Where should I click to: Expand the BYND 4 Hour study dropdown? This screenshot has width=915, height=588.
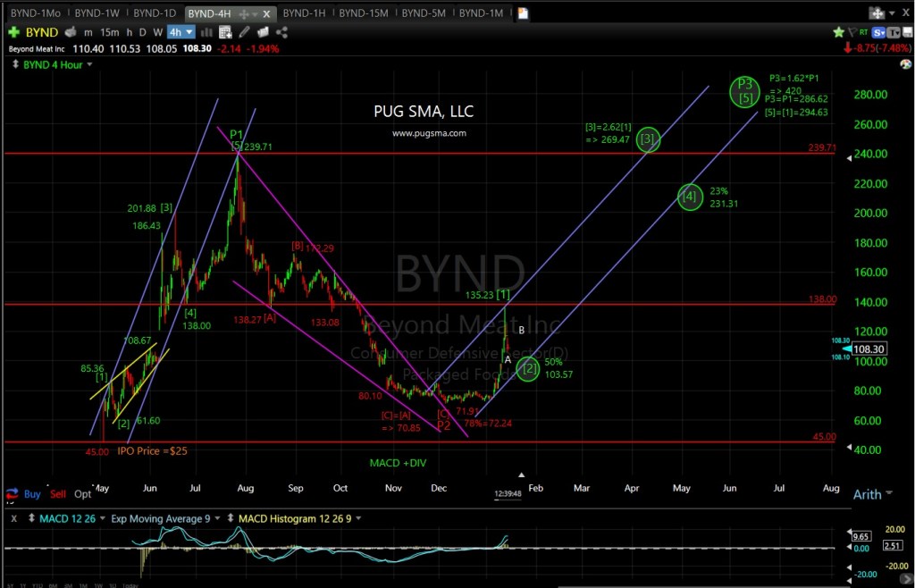coord(90,64)
